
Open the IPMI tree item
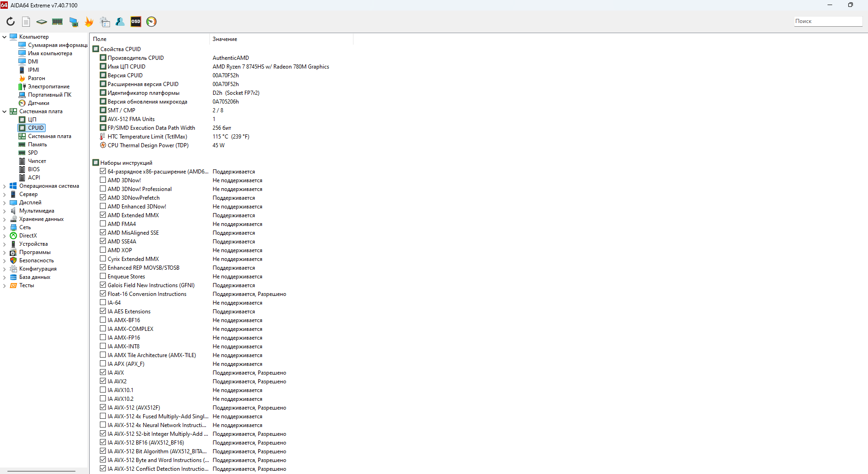(x=34, y=70)
